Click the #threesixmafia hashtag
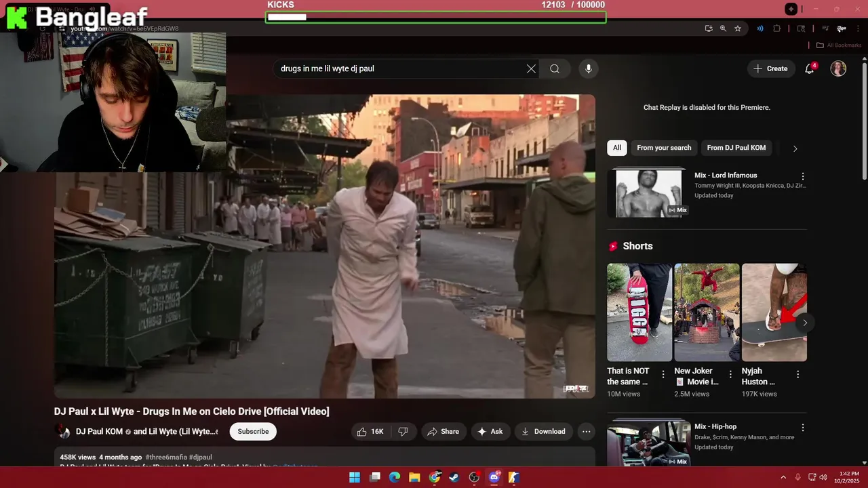 coord(166,457)
